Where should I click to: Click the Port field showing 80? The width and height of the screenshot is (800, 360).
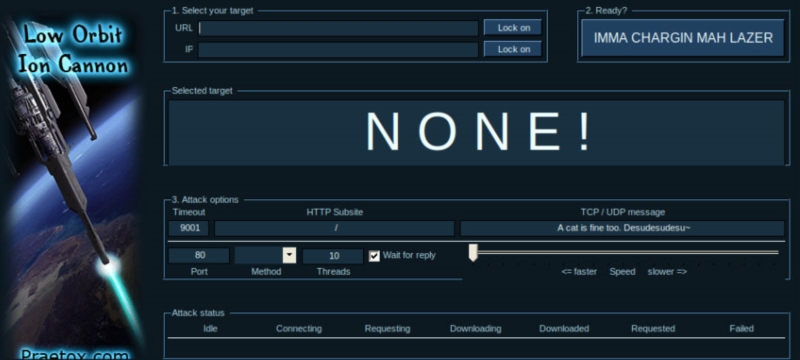pos(199,255)
